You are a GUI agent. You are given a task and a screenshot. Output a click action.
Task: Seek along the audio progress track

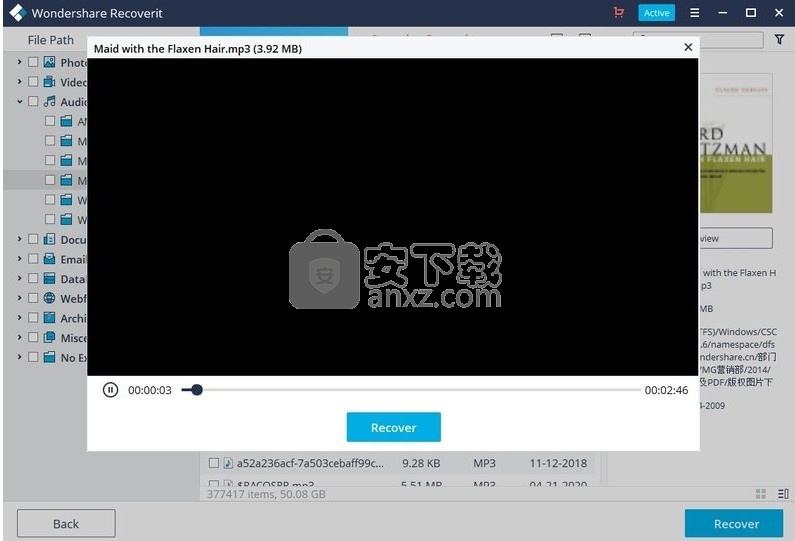click(x=411, y=390)
